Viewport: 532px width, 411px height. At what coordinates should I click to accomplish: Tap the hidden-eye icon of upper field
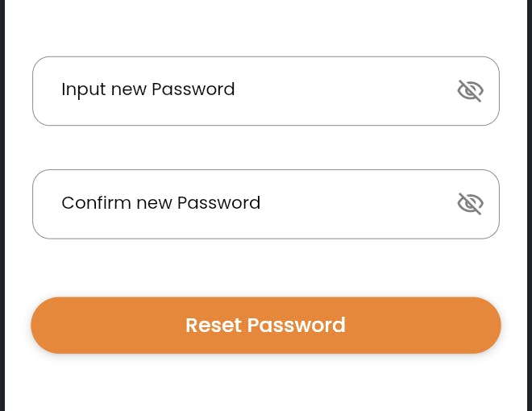coord(470,91)
